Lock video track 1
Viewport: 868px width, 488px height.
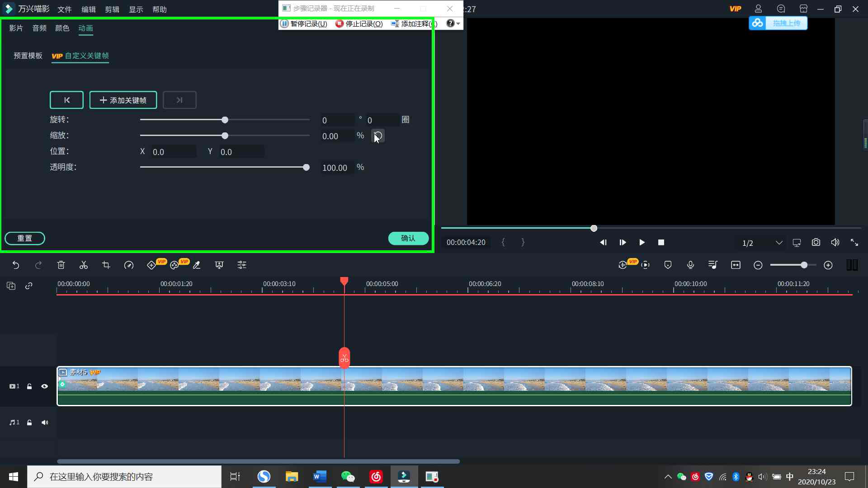coord(29,386)
